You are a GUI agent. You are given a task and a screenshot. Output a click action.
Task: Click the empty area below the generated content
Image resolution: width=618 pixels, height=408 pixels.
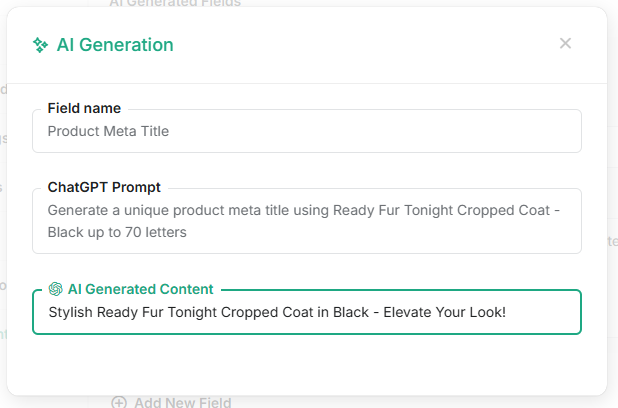pos(307,363)
